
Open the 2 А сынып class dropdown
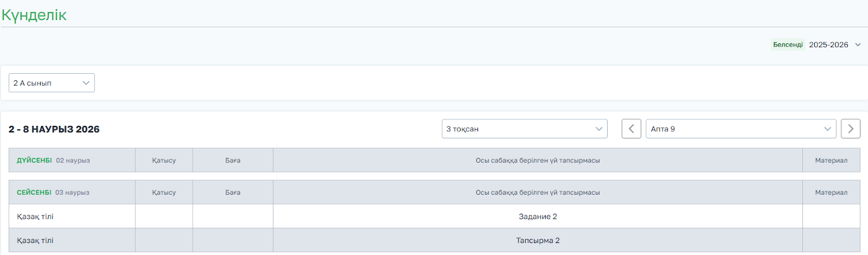[52, 83]
